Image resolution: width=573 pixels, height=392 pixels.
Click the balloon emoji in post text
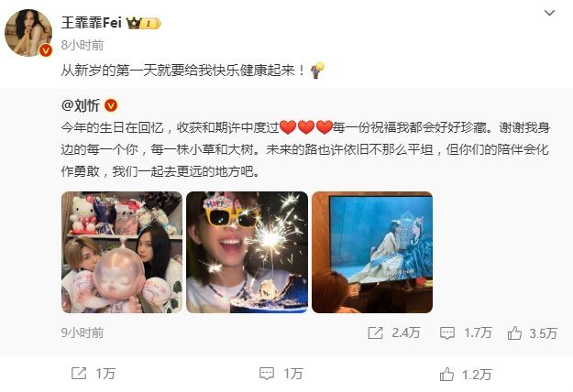point(317,71)
